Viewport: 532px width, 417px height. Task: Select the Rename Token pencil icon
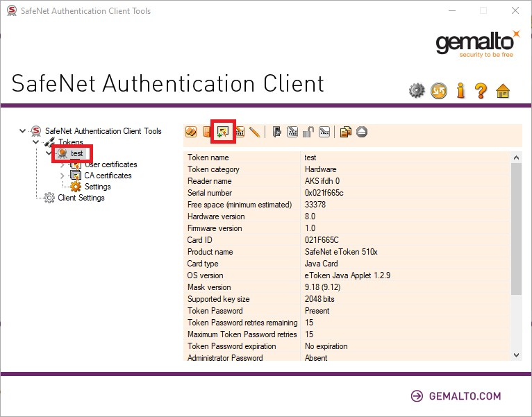[255, 132]
